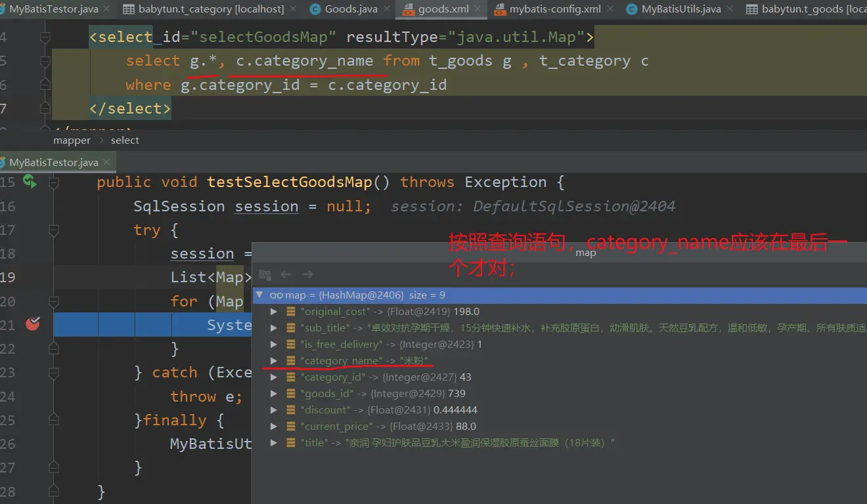
Task: Click the babytun.t_category table icon
Action: tap(128, 9)
